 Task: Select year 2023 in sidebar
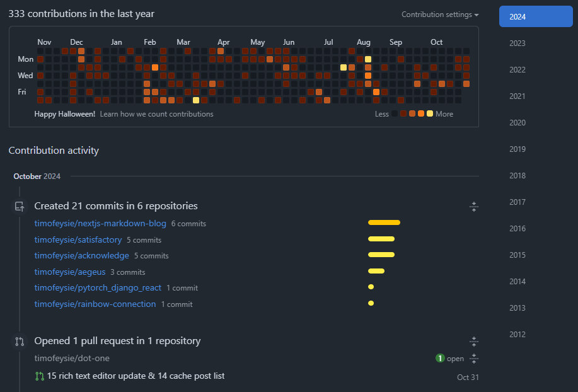tap(517, 43)
